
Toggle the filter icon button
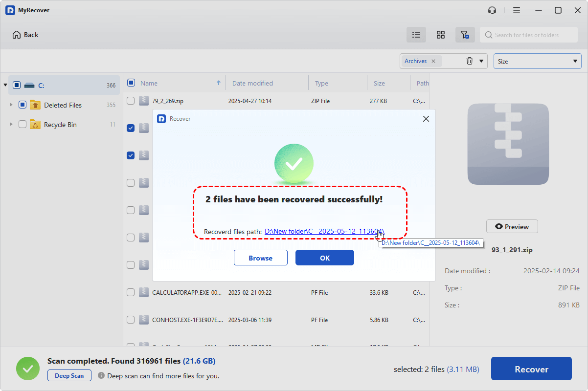tap(465, 35)
